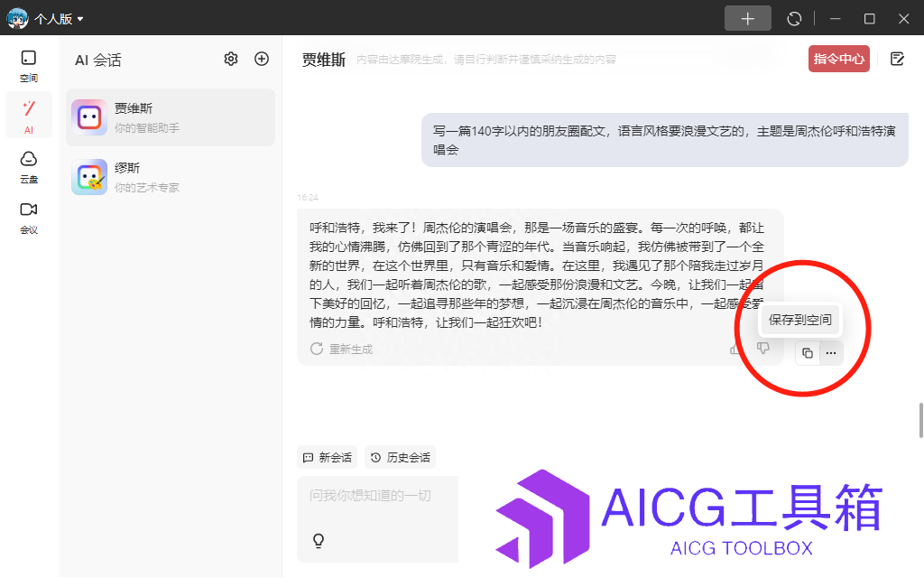
Task: Open AI 会话 settings gear
Action: pyautogui.click(x=231, y=59)
